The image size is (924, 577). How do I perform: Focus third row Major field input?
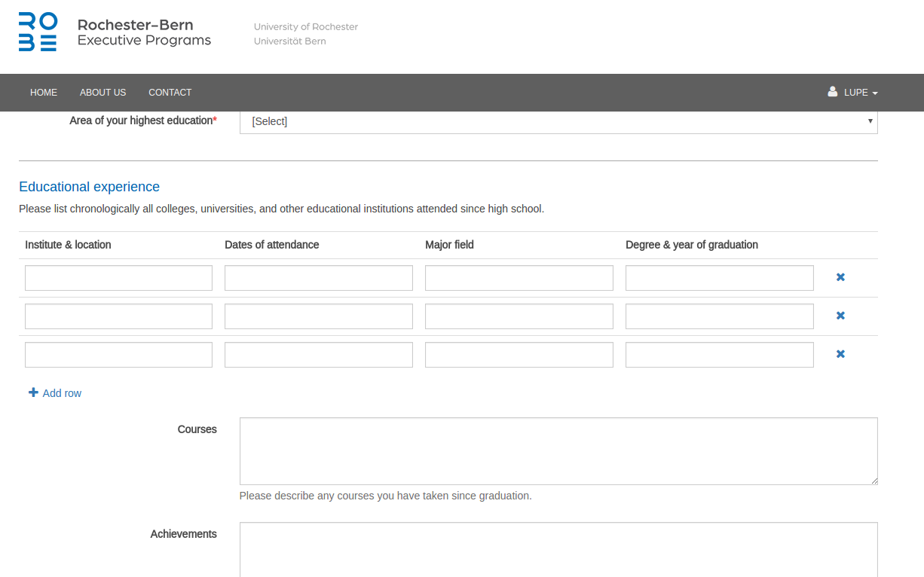(x=519, y=355)
